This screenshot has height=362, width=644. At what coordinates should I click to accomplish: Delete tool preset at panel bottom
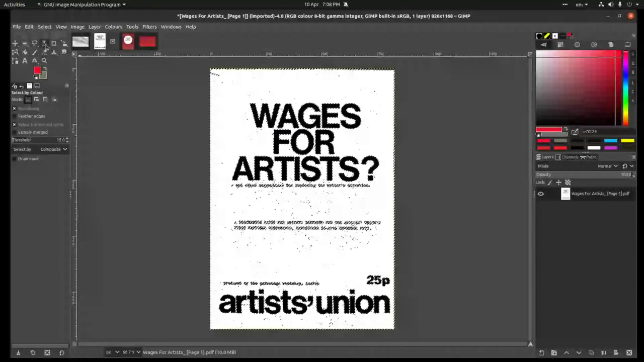tap(47, 352)
